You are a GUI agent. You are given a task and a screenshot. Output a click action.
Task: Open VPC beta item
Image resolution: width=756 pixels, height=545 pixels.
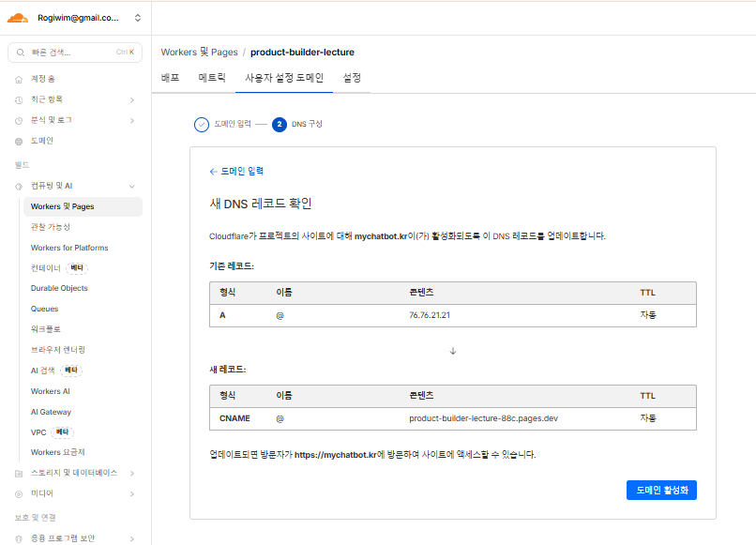click(x=53, y=432)
